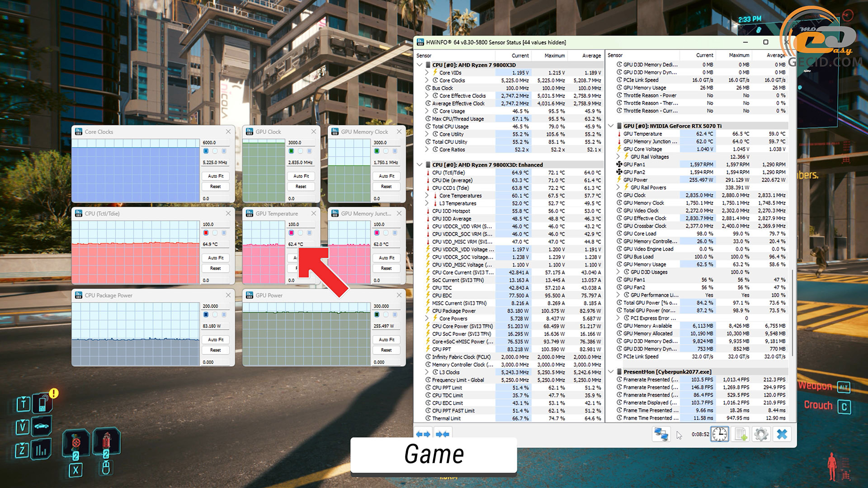Collapse the GPU [#0] NVIDIA GeForce RTX 5070 Ti group

pyautogui.click(x=611, y=126)
